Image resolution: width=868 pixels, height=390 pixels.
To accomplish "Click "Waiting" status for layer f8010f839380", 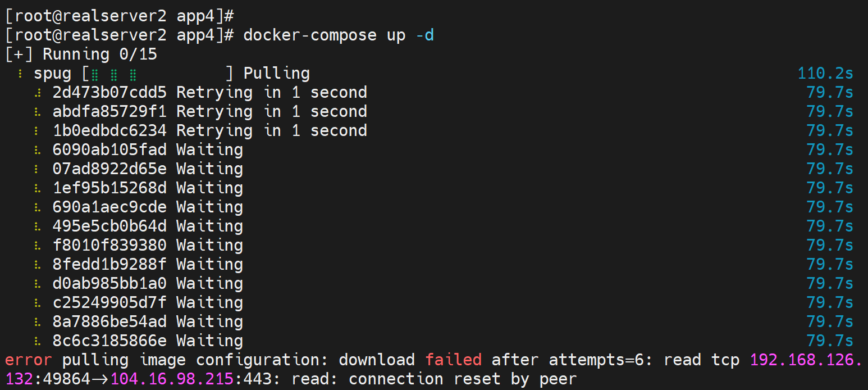I will point(209,246).
